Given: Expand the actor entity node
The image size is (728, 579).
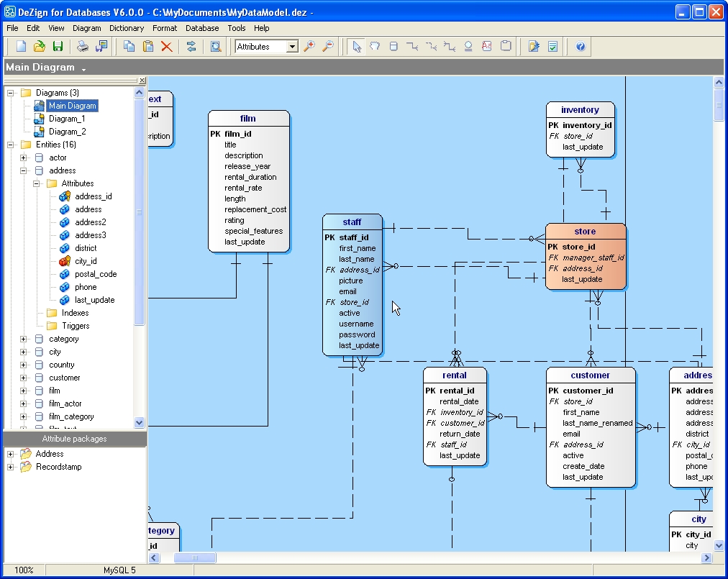Looking at the screenshot, I should 23,158.
